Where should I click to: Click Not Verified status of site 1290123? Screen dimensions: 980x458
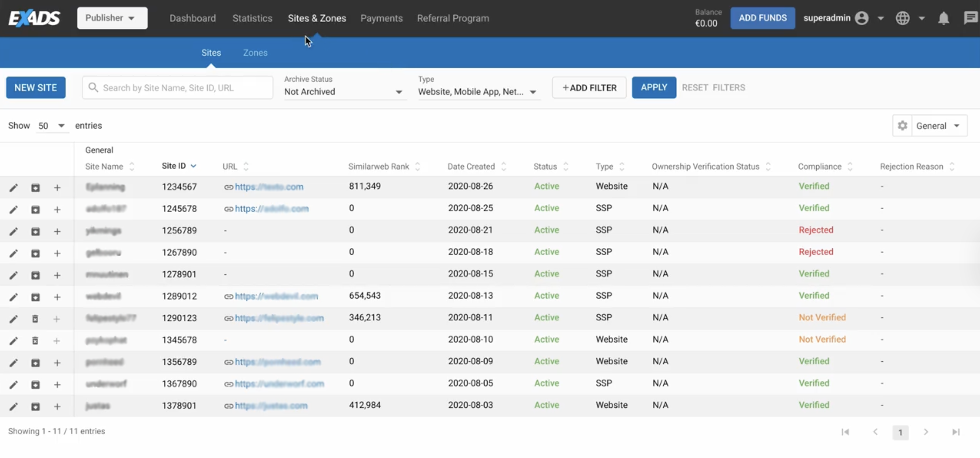(822, 317)
